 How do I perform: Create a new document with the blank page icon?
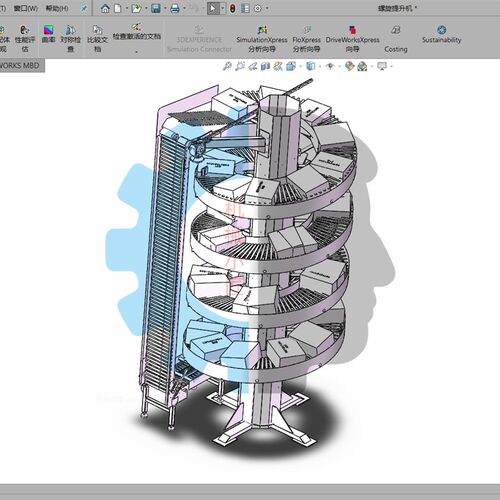point(118,8)
